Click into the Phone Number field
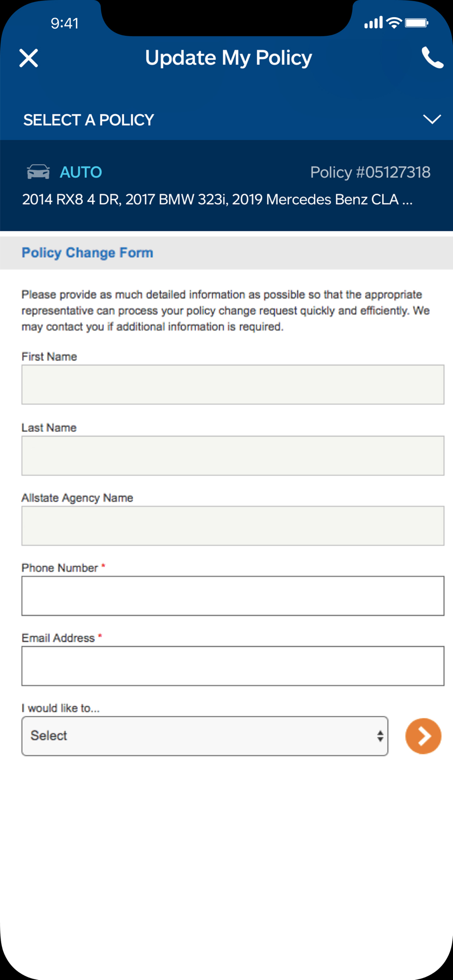Screen dimensions: 453x980 click(x=233, y=596)
